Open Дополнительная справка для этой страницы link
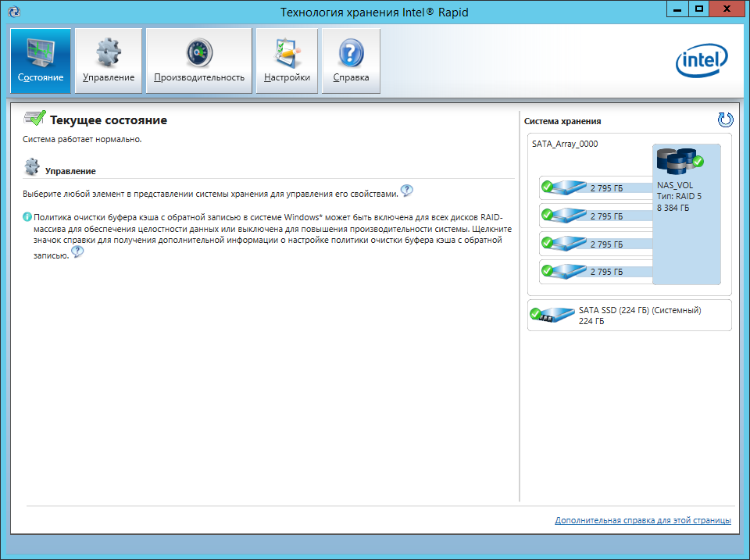Image resolution: width=750 pixels, height=560 pixels. point(643,520)
